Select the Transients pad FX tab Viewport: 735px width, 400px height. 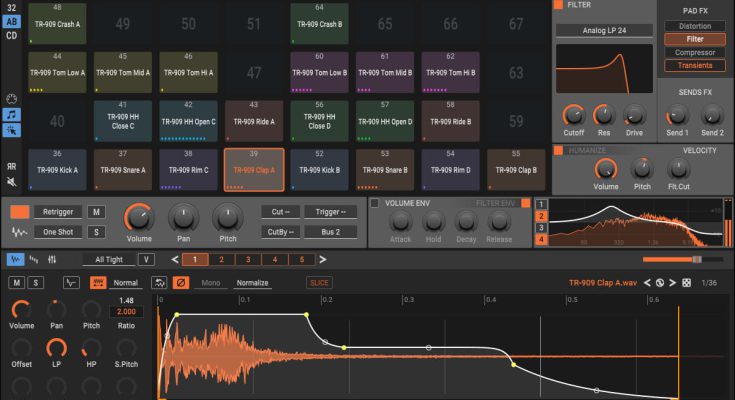click(x=694, y=66)
